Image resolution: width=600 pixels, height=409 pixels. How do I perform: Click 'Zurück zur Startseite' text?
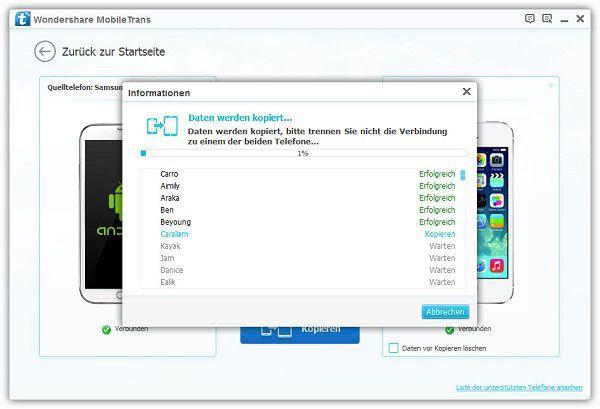coord(112,52)
